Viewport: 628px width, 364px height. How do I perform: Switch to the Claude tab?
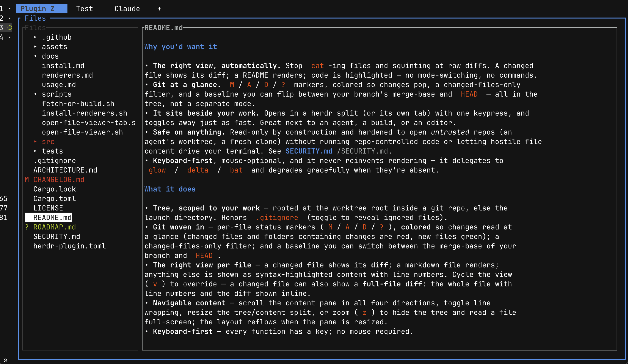(127, 9)
